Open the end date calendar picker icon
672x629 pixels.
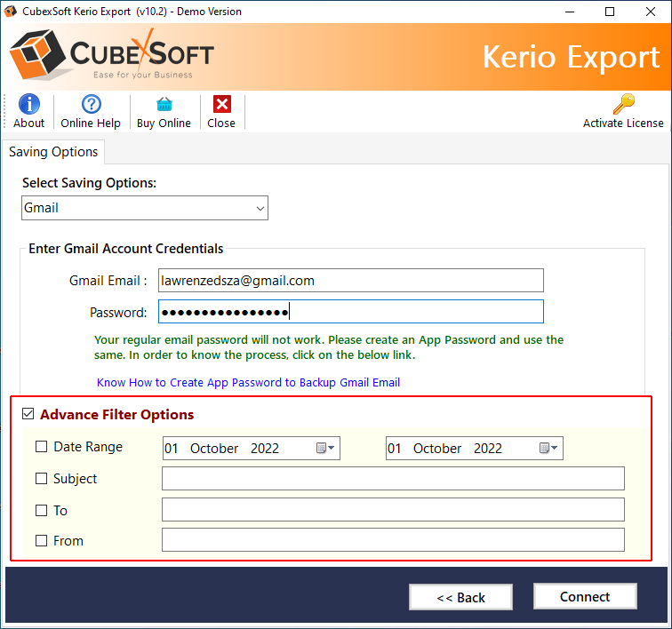click(x=548, y=449)
